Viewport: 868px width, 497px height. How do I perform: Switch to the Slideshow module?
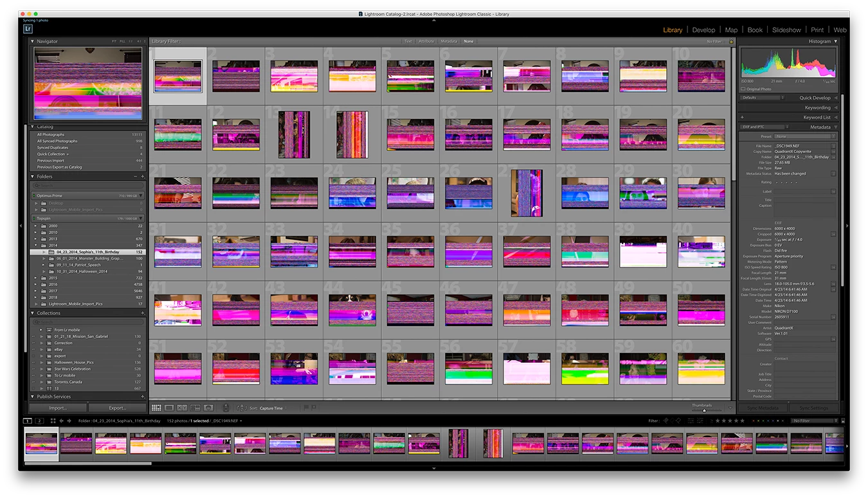click(x=786, y=30)
